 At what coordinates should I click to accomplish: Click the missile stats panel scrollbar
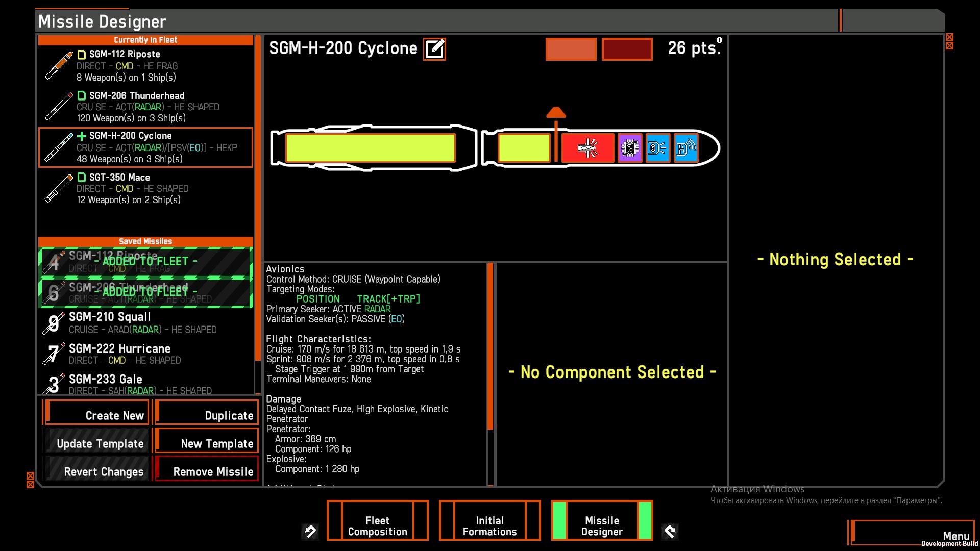(490, 347)
